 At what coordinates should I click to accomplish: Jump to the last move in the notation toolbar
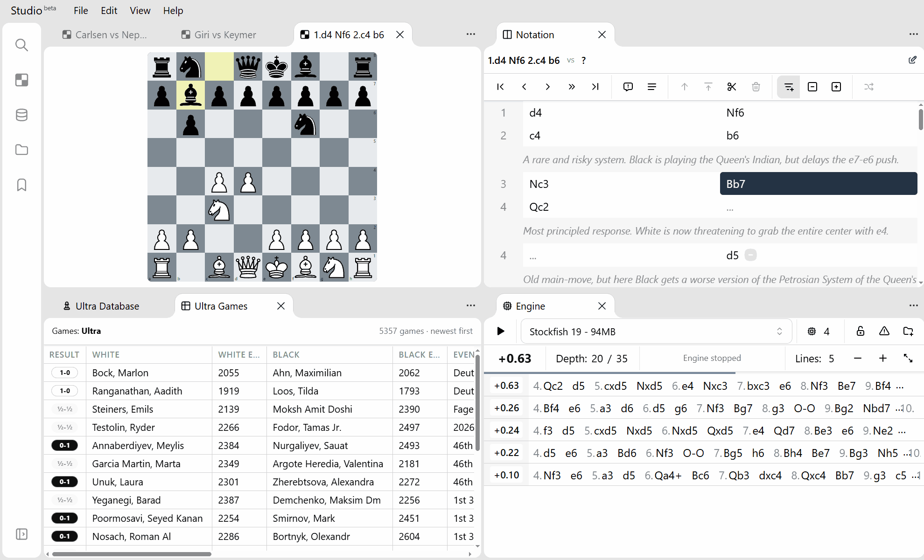[595, 87]
